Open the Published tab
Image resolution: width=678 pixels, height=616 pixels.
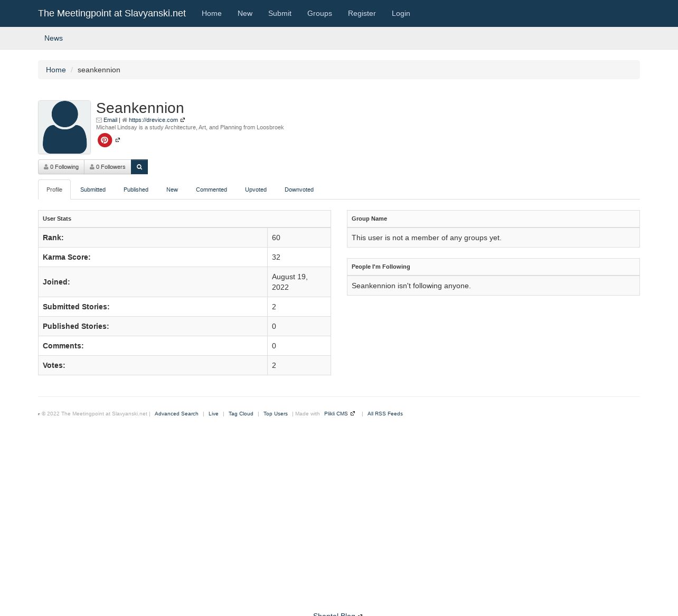[x=136, y=189]
